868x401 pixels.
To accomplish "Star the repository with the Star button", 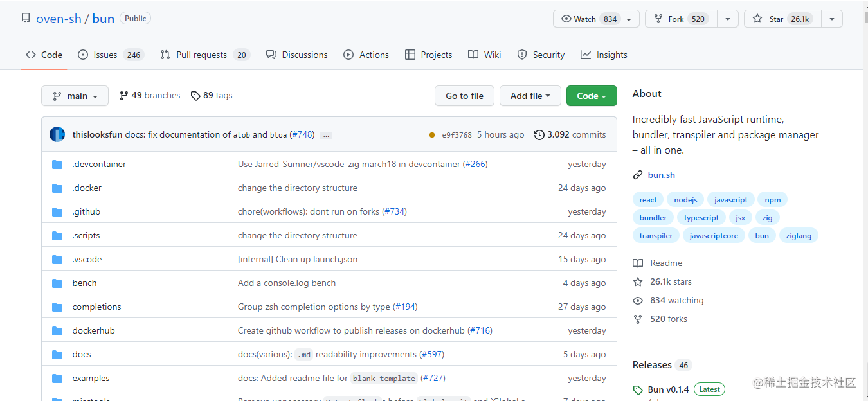I will pyautogui.click(x=782, y=19).
